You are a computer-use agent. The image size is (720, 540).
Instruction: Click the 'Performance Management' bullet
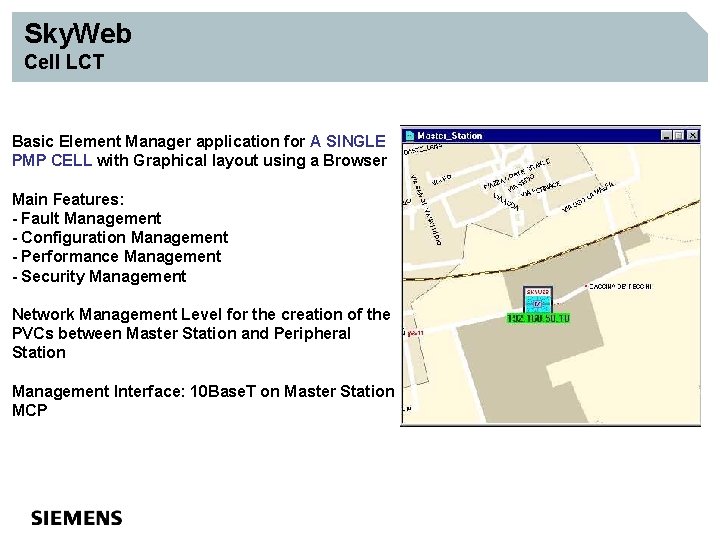pyautogui.click(x=117, y=256)
